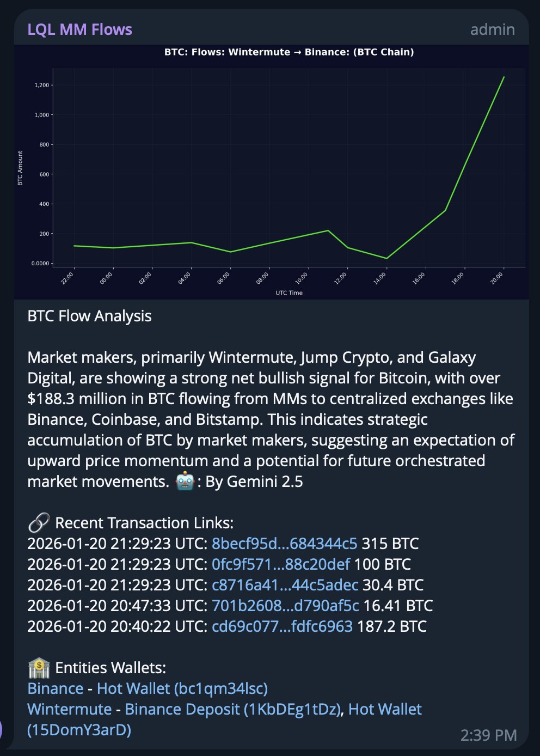Click the 2:39 PM message timestamp

tap(488, 735)
